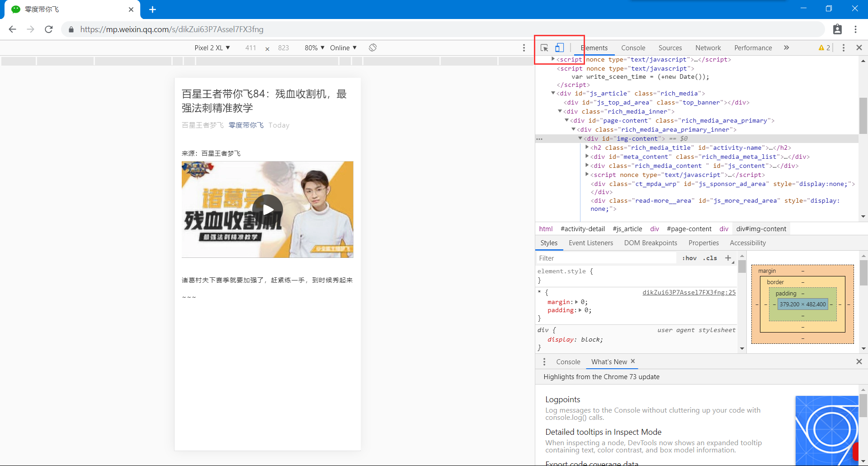Open a new browser tab

point(152,10)
